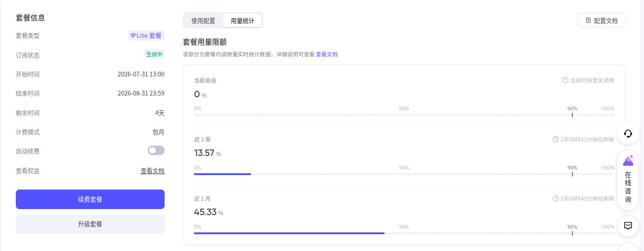Click the clock icon beside 当前时段暂无调用

pos(565,80)
